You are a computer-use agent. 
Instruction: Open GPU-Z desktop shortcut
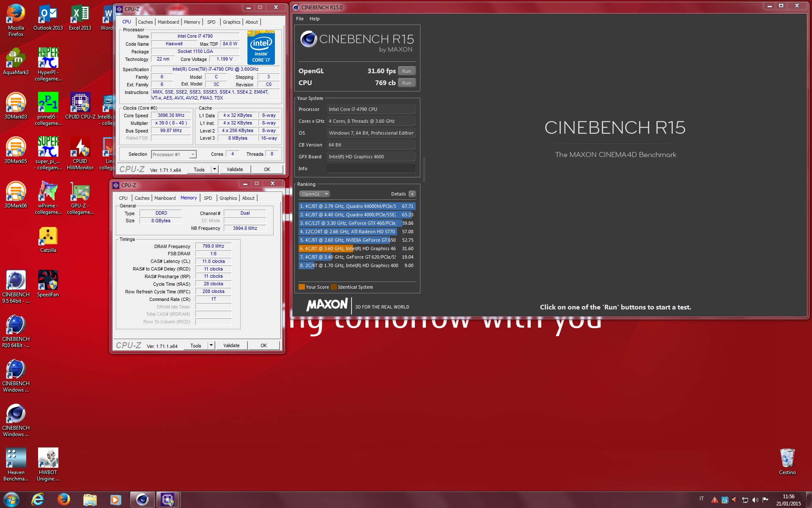(x=80, y=198)
